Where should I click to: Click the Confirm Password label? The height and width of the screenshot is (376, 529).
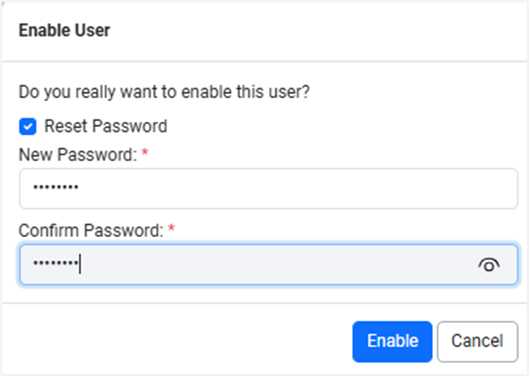pos(91,231)
